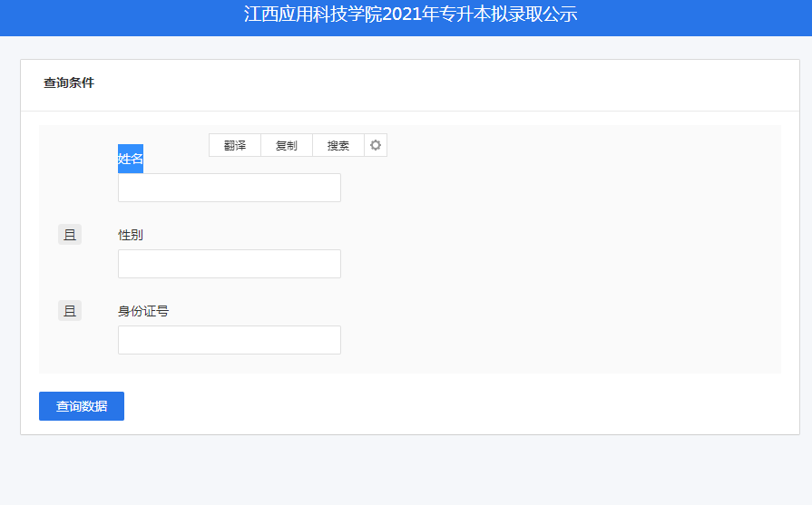Click 翻译 in the selection popup
The height and width of the screenshot is (505, 812).
[x=235, y=145]
